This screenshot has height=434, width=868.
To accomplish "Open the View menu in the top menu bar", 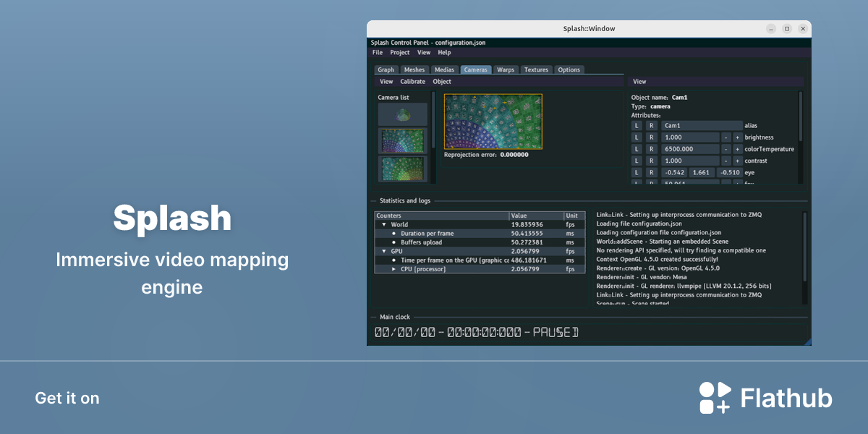I will coord(424,53).
